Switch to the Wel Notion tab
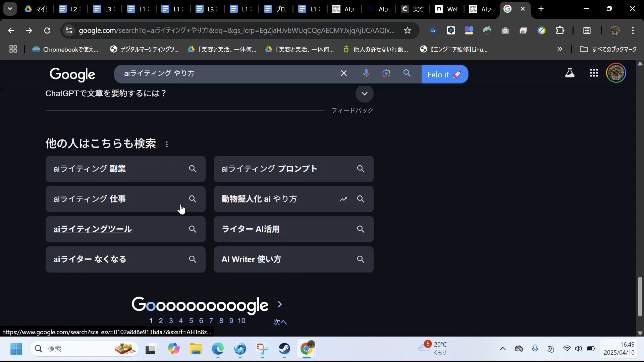The width and height of the screenshot is (644, 362). tap(447, 9)
